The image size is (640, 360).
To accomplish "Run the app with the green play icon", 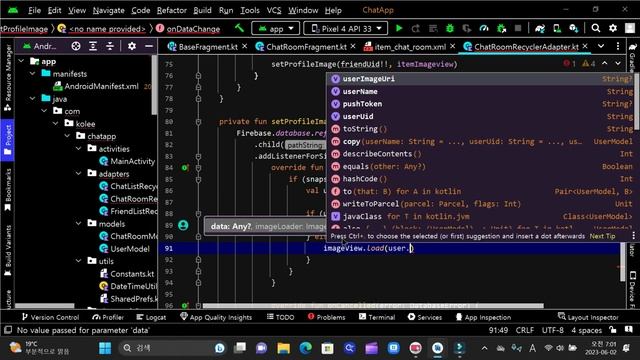I will [399, 28].
